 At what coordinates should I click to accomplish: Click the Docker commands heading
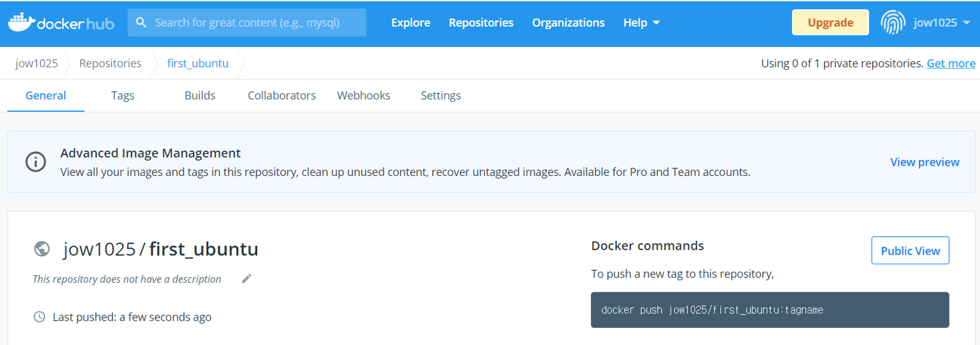[647, 245]
